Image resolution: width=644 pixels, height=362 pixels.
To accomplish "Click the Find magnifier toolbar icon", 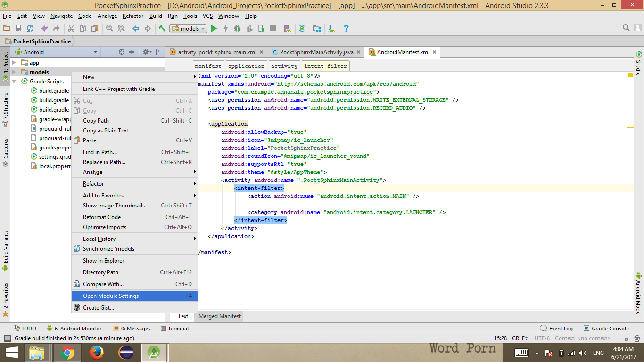I will 109,29.
